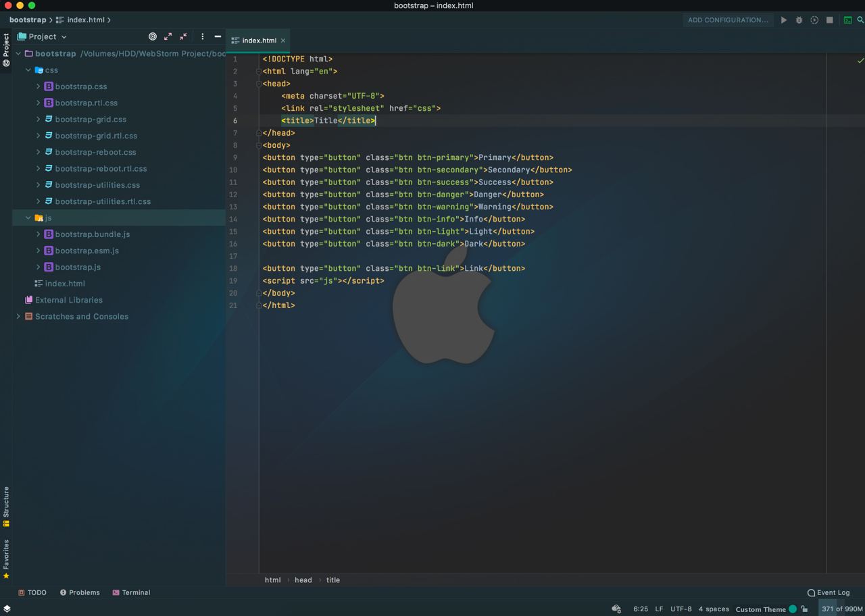Image resolution: width=865 pixels, height=616 pixels.
Task: Expand the bootstrap.rtl.css node chevron
Action: point(39,103)
